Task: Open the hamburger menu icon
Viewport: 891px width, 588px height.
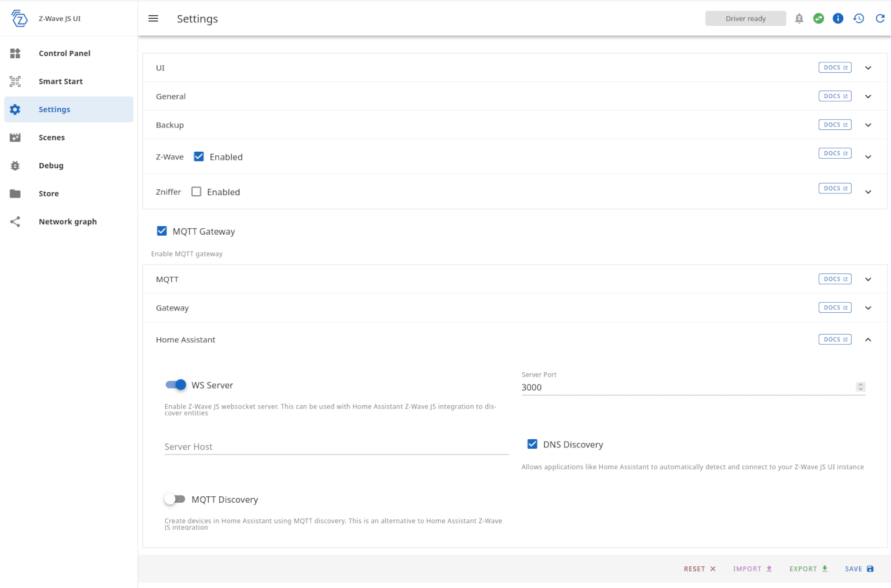Action: point(153,19)
